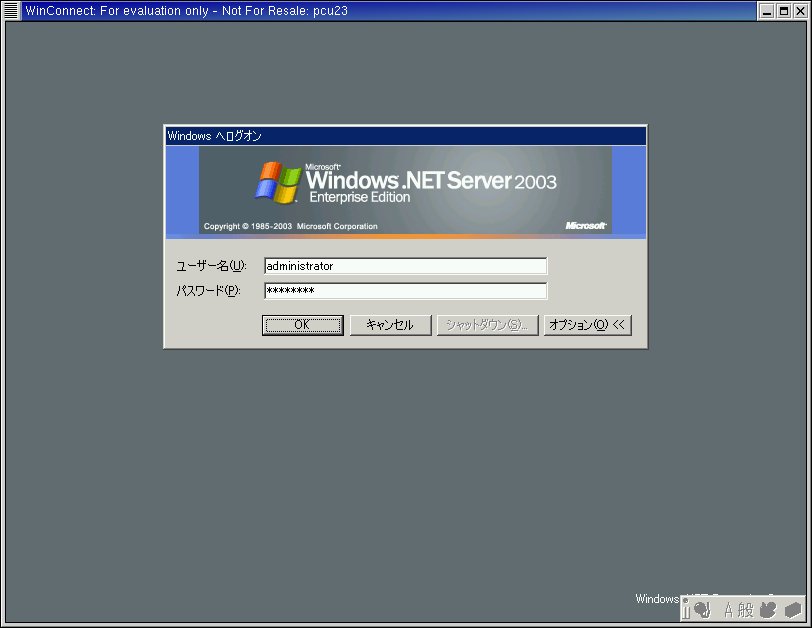Click into the ユーザー名 (User name) field
812x628 pixels.
pyautogui.click(x=405, y=266)
